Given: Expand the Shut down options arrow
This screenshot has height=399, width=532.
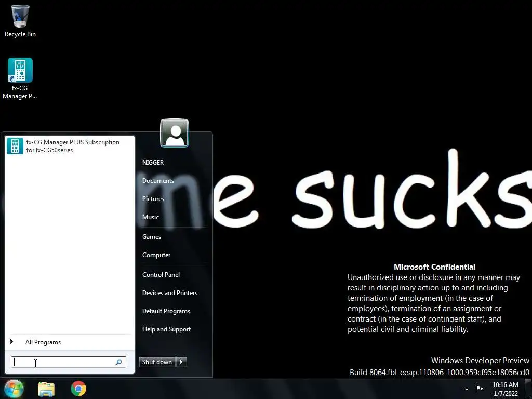Looking at the screenshot, I should [x=181, y=362].
